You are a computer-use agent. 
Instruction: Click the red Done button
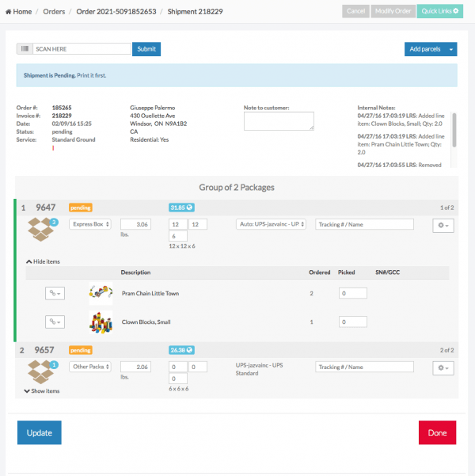[x=437, y=432]
